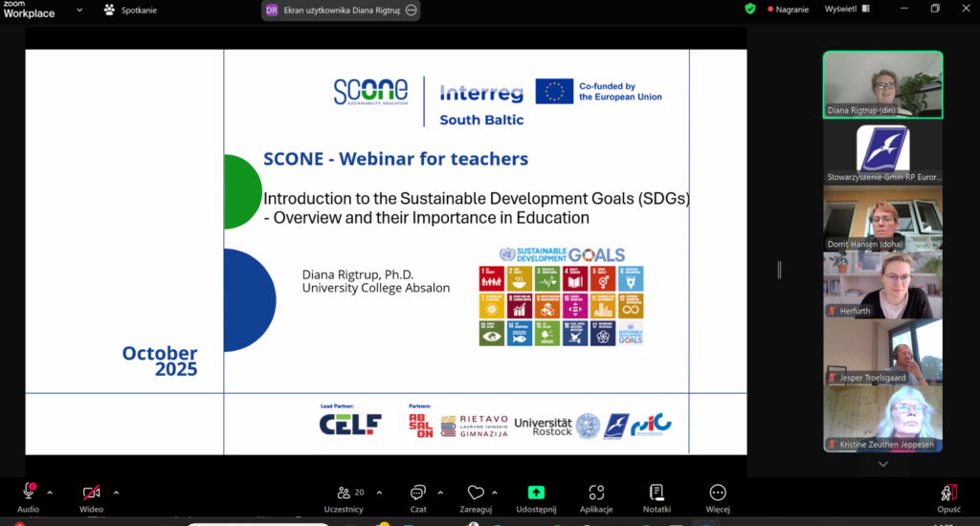Open the Notatki notes icon
Image resolution: width=980 pixels, height=526 pixels.
657,493
